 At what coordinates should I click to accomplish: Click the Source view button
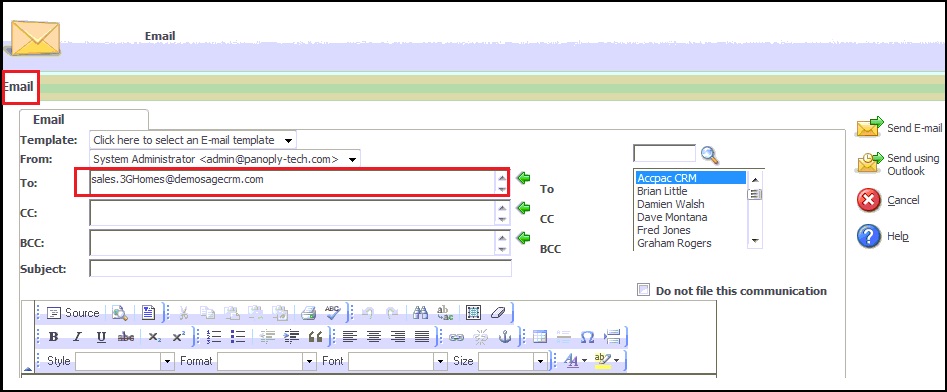click(73, 313)
